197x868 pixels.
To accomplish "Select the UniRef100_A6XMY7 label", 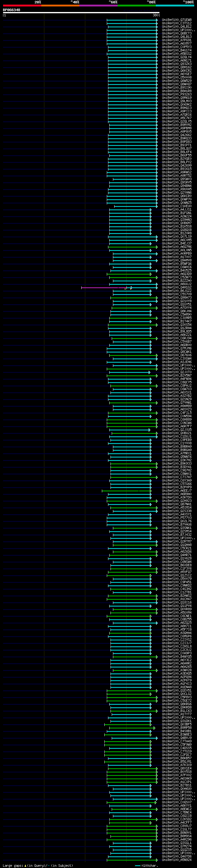I will click(177, 43).
